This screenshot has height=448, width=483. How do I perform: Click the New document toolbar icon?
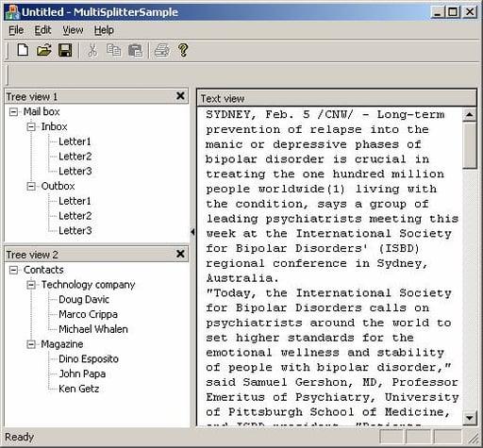23,50
